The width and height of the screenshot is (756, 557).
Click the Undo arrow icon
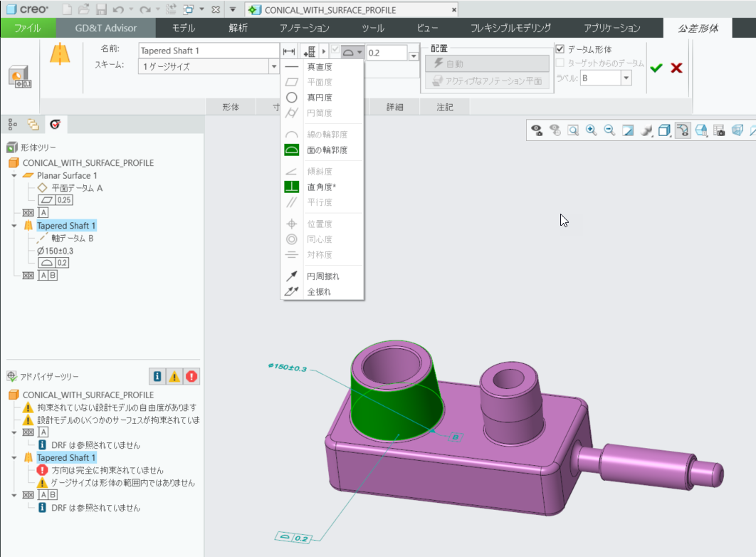(117, 10)
